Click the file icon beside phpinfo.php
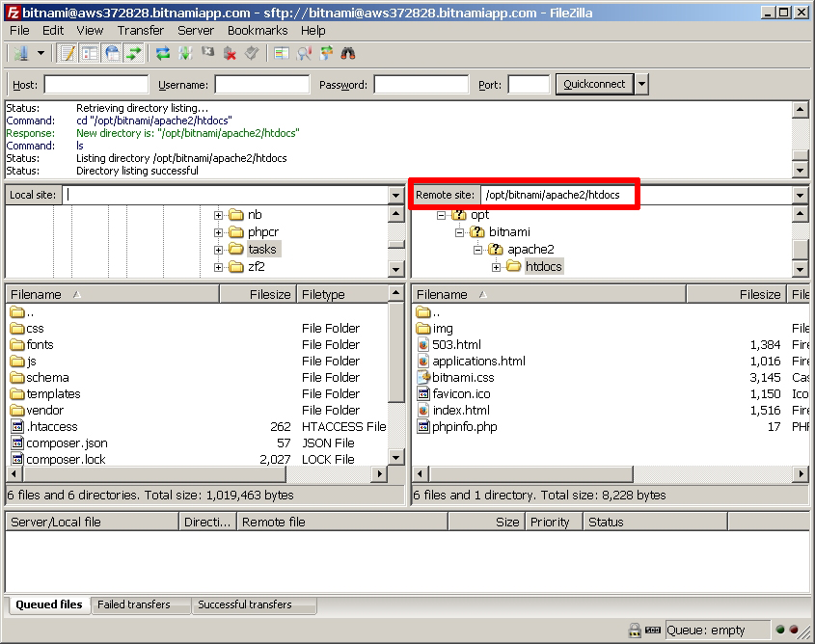The width and height of the screenshot is (815, 644). pyautogui.click(x=423, y=426)
